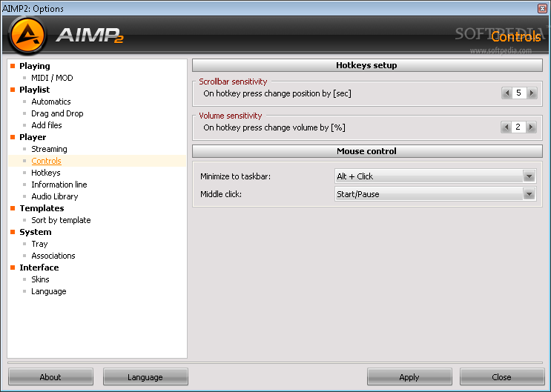Click the Middle click label
The image size is (551, 392).
tap(221, 194)
